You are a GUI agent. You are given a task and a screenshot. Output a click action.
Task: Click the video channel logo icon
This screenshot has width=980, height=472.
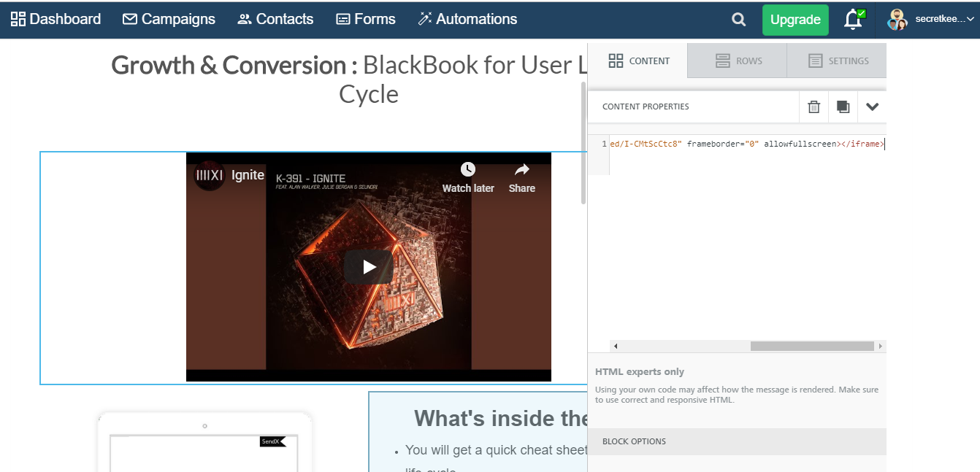(x=209, y=176)
